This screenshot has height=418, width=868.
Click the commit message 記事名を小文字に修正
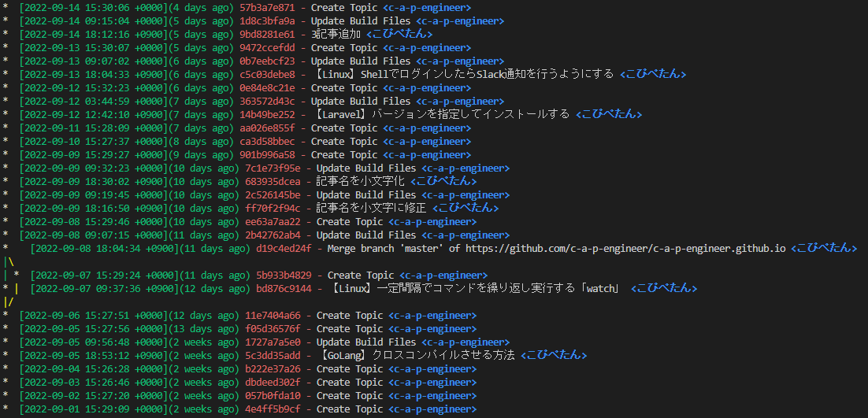point(372,208)
